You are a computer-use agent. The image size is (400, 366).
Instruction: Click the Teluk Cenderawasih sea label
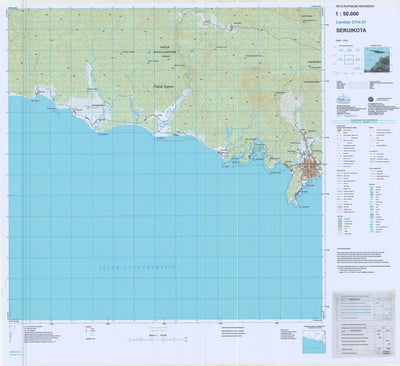(138, 267)
